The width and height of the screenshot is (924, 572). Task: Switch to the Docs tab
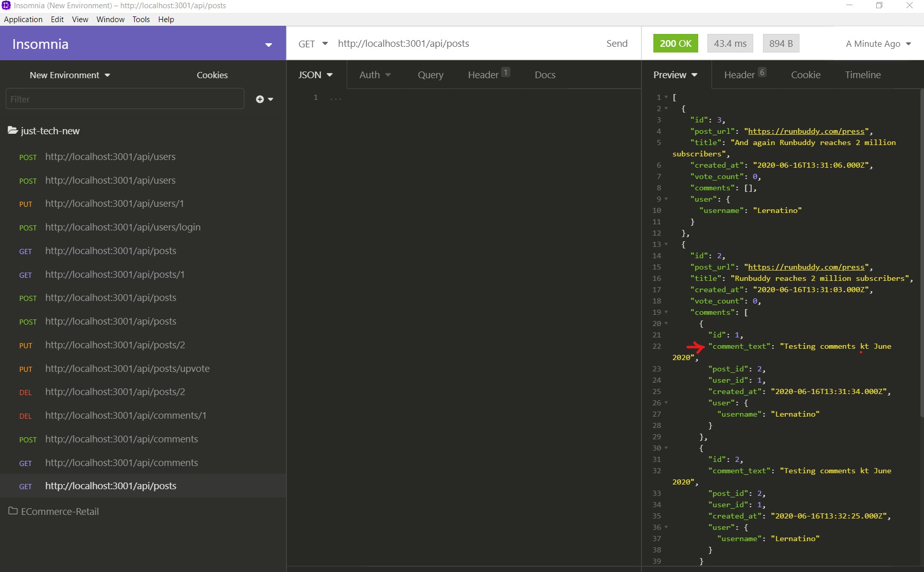(x=545, y=75)
